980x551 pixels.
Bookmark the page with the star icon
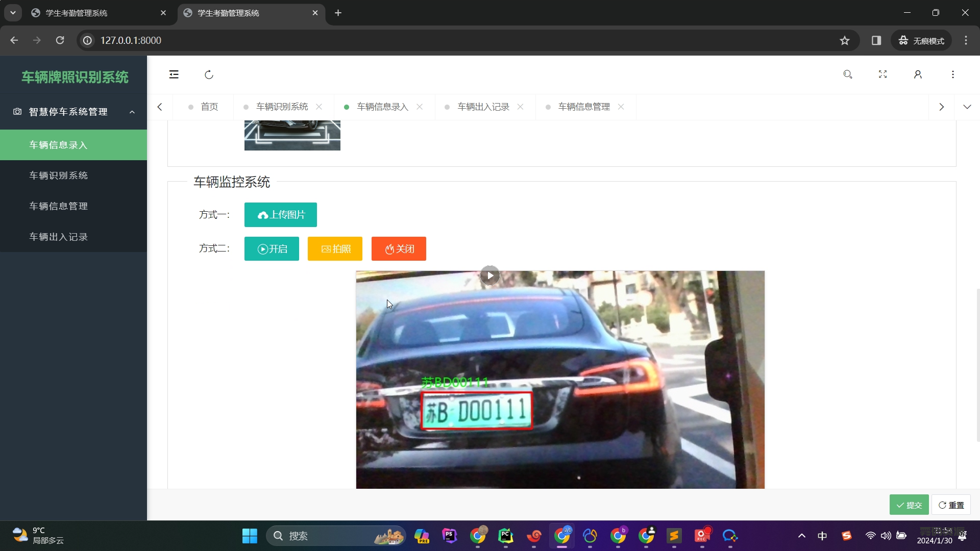[845, 40]
